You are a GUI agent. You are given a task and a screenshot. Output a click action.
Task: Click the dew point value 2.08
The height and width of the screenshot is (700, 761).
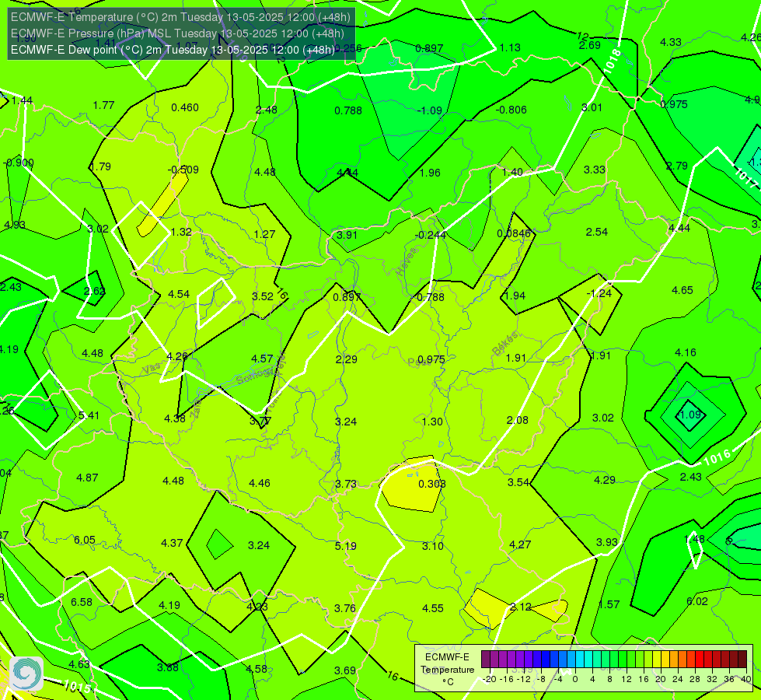[518, 420]
